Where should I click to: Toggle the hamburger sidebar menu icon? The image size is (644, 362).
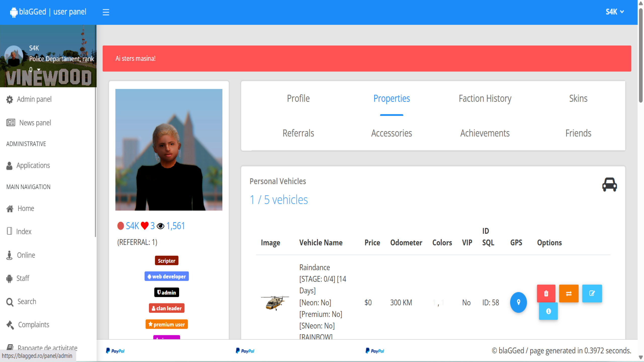[x=106, y=12]
